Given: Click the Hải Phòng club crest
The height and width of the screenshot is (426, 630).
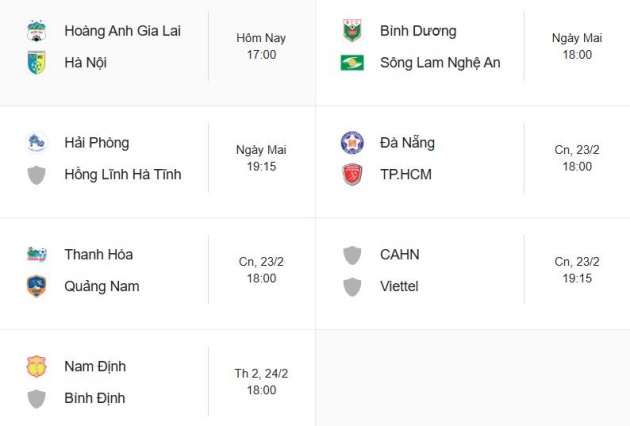Looking at the screenshot, I should [x=37, y=143].
